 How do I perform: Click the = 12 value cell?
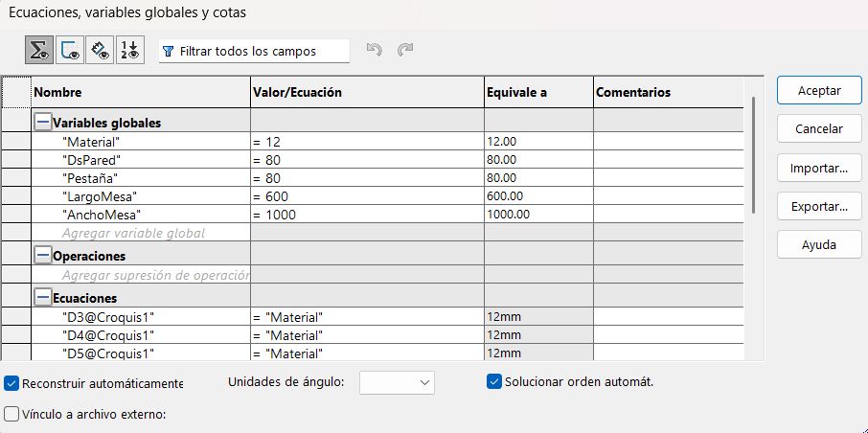point(367,142)
